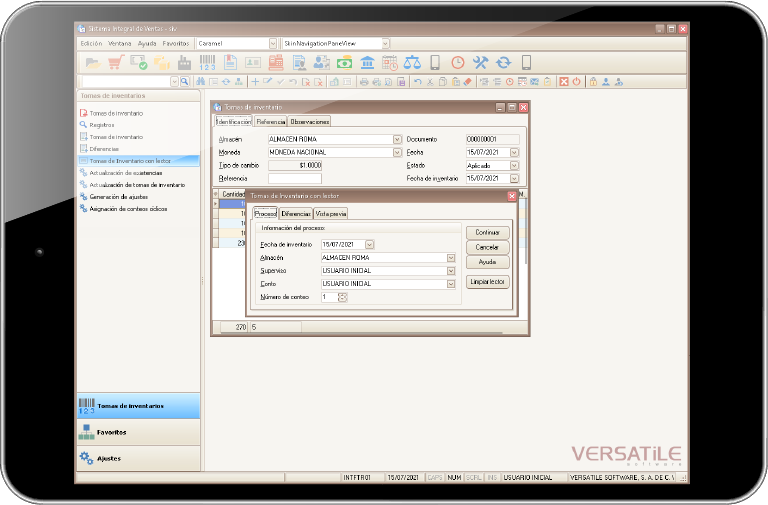Open the cash register module icon
Viewport: 768px width, 505px height.
click(x=276, y=63)
